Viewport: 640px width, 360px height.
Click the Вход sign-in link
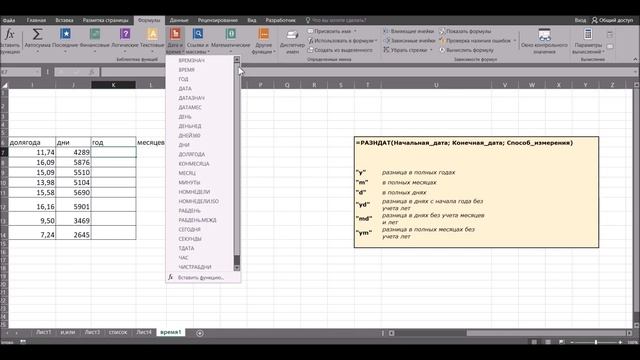(580, 20)
